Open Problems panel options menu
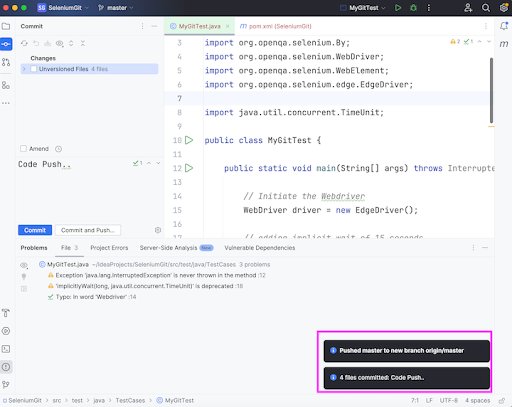The image size is (512, 407). click(473, 248)
